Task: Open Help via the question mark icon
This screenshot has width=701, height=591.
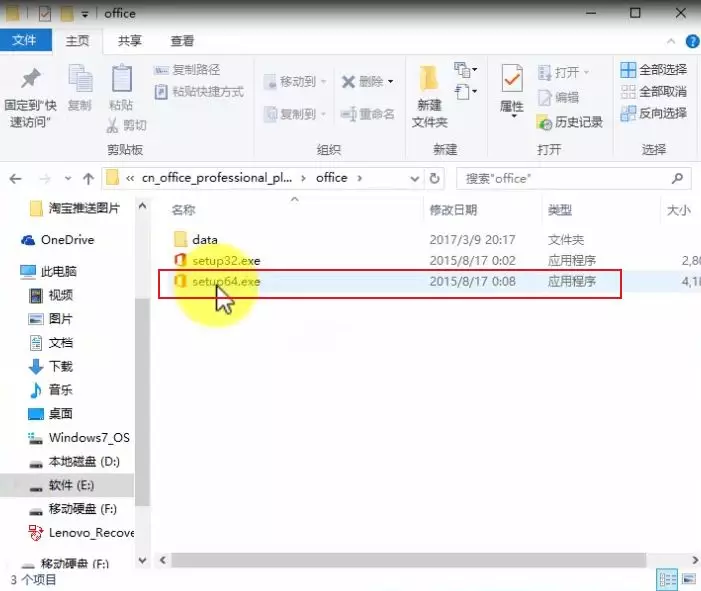Action: pos(692,41)
